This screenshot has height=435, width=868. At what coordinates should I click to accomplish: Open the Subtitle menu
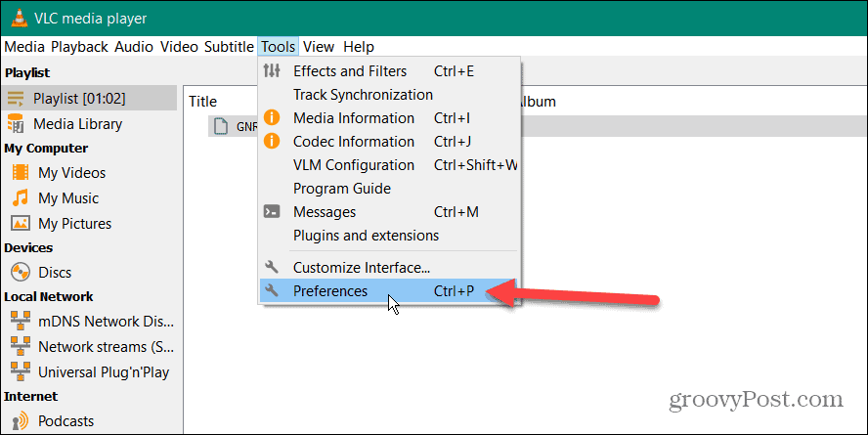[x=229, y=47]
